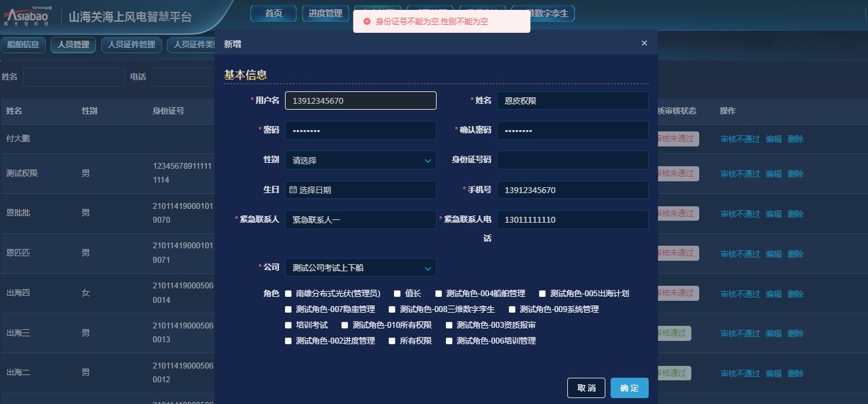Click the 确认密码 input field
The height and width of the screenshot is (404, 868).
573,130
